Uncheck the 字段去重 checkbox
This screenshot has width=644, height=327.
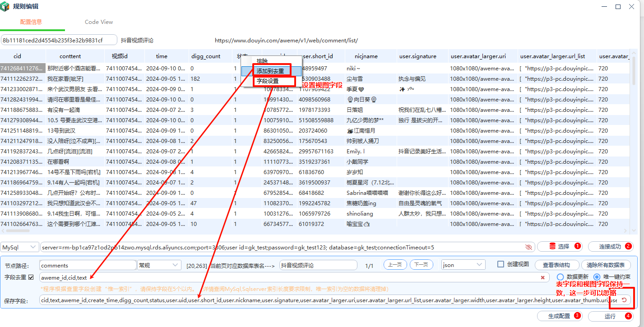pyautogui.click(x=31, y=277)
